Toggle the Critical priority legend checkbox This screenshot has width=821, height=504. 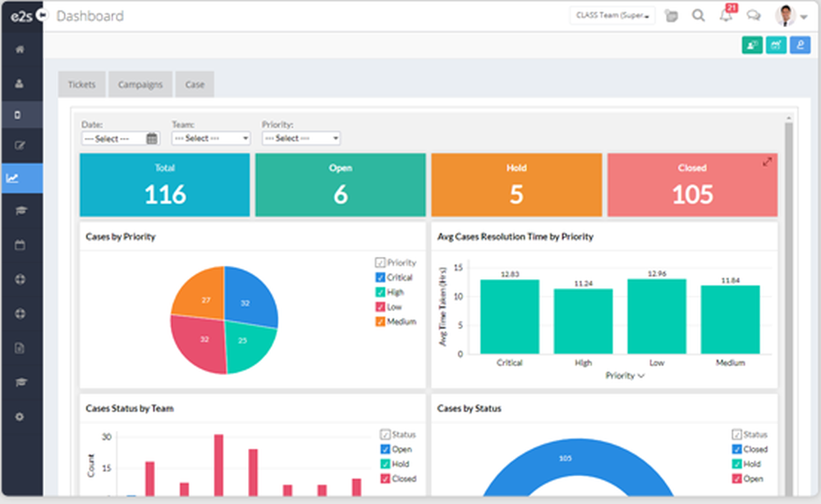(x=380, y=277)
